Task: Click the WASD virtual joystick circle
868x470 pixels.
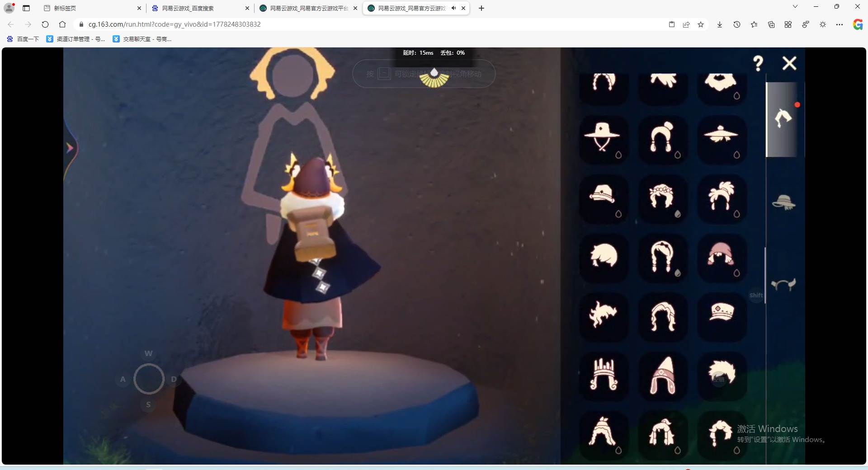Action: pyautogui.click(x=149, y=379)
